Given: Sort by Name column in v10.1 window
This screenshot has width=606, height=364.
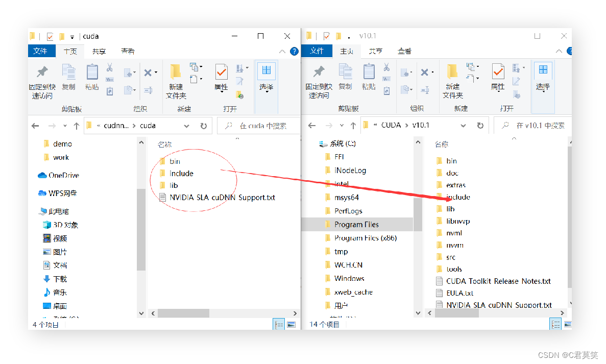Looking at the screenshot, I should pos(442,144).
